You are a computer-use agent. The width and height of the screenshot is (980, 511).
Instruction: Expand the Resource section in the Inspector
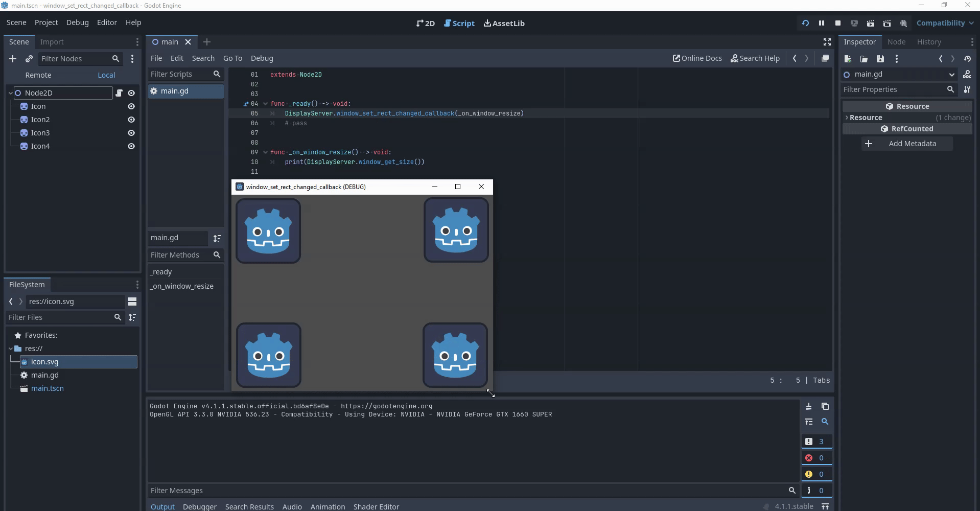click(848, 117)
